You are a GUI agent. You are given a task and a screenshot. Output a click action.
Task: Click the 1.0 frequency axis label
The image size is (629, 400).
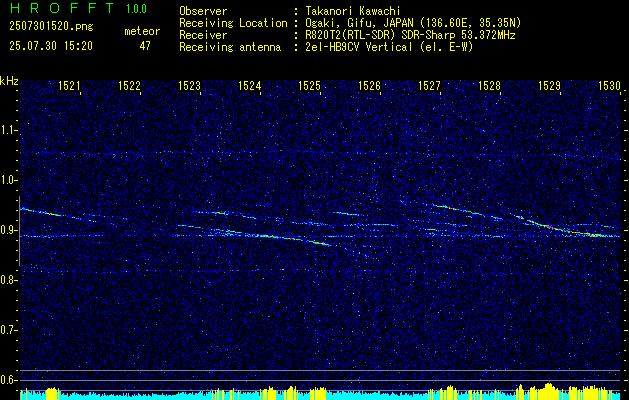pyautogui.click(x=9, y=180)
